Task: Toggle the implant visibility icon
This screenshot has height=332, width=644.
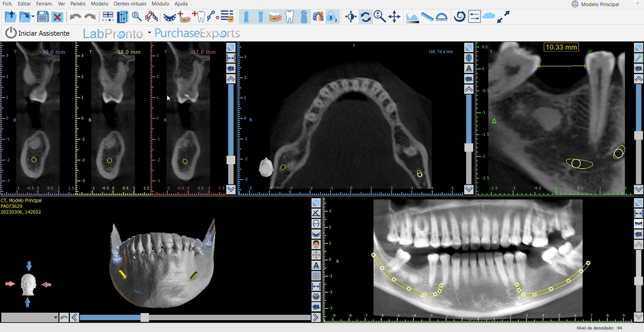Action: [247, 17]
